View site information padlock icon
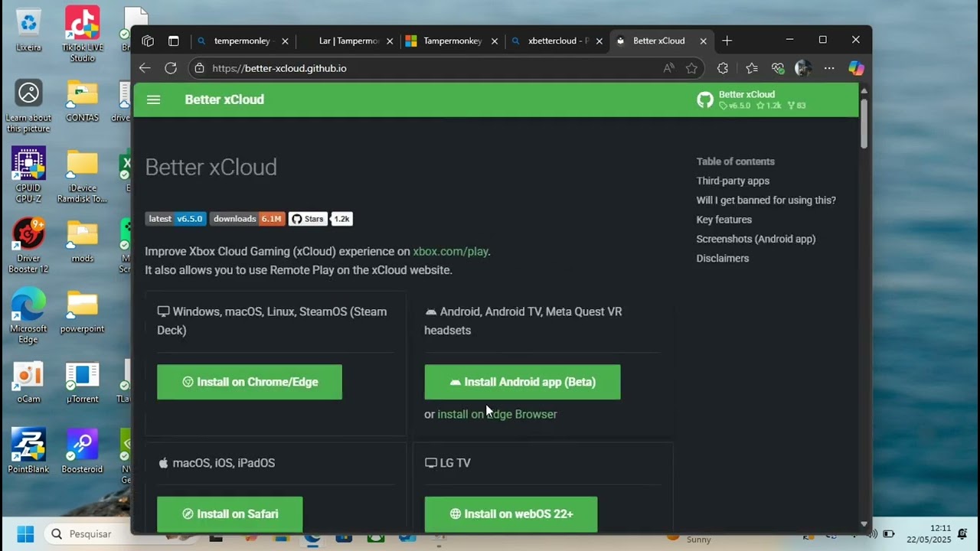The height and width of the screenshot is (551, 980). 199,68
